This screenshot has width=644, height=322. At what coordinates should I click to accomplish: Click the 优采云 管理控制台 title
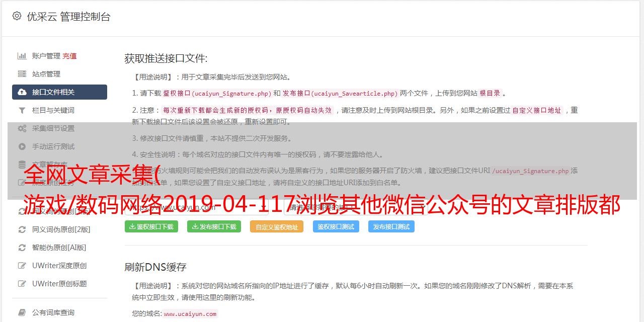[68, 17]
